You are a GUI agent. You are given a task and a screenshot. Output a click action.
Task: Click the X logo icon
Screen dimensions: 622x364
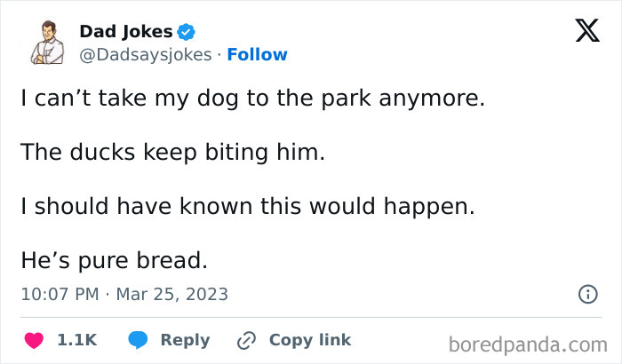[587, 30]
